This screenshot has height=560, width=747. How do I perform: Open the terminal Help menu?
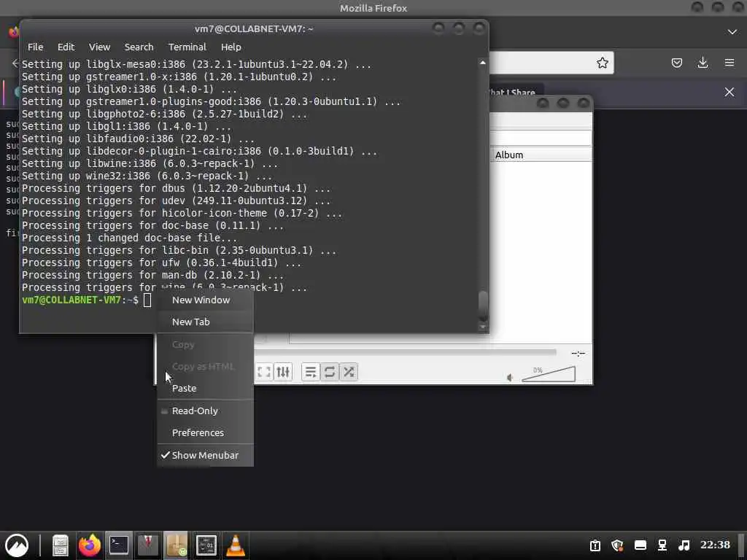click(x=231, y=47)
